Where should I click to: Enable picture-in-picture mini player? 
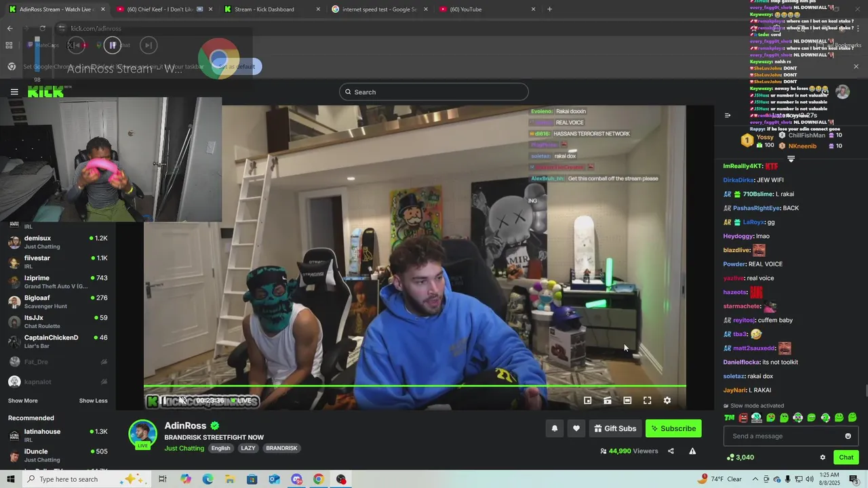(x=588, y=401)
